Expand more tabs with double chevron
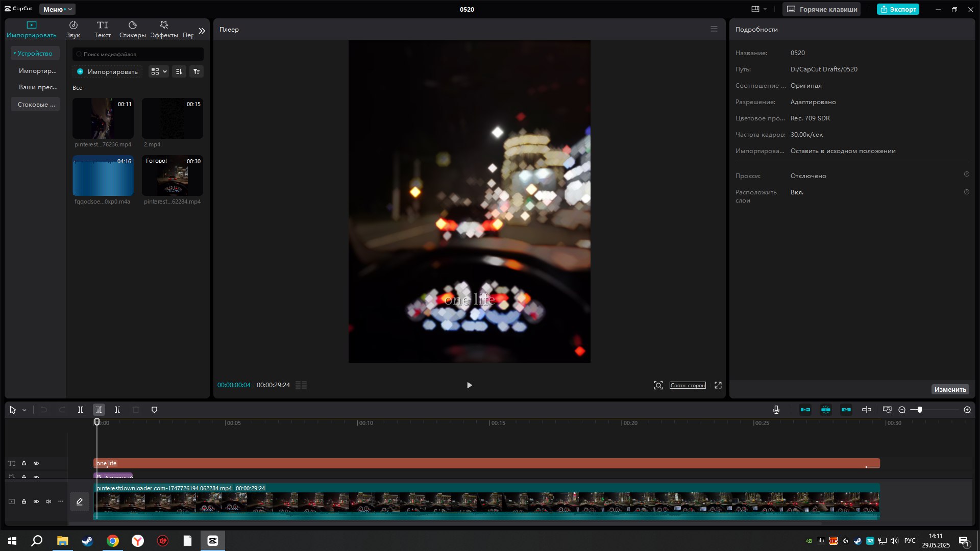This screenshot has height=551, width=980. (202, 31)
